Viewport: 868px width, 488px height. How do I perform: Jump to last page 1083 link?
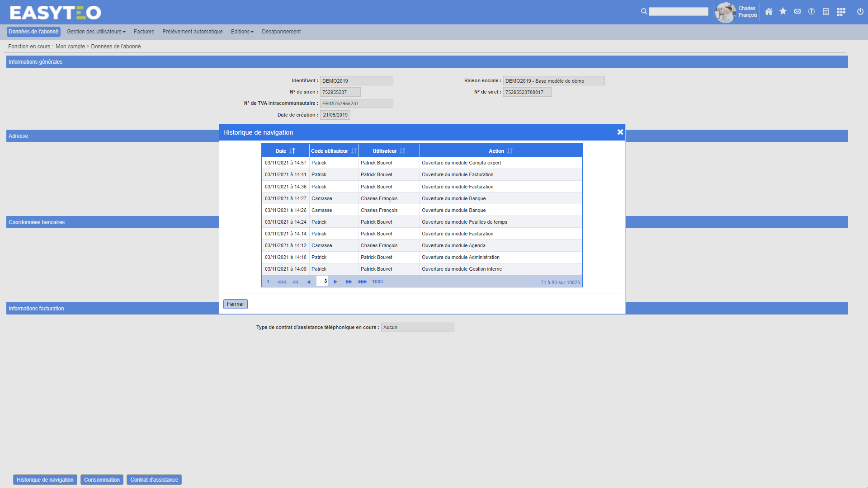click(377, 282)
